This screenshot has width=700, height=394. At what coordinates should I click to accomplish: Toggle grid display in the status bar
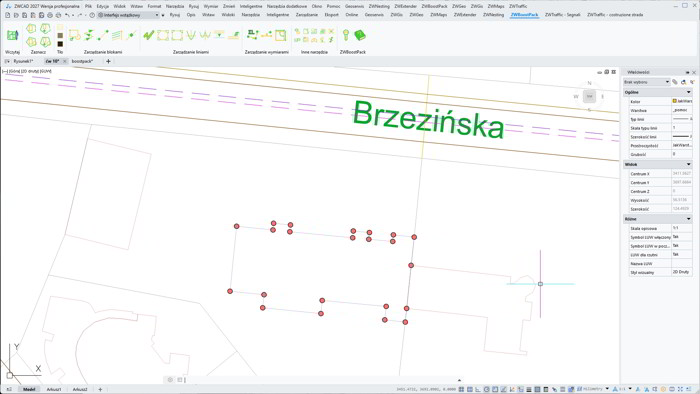[470, 390]
